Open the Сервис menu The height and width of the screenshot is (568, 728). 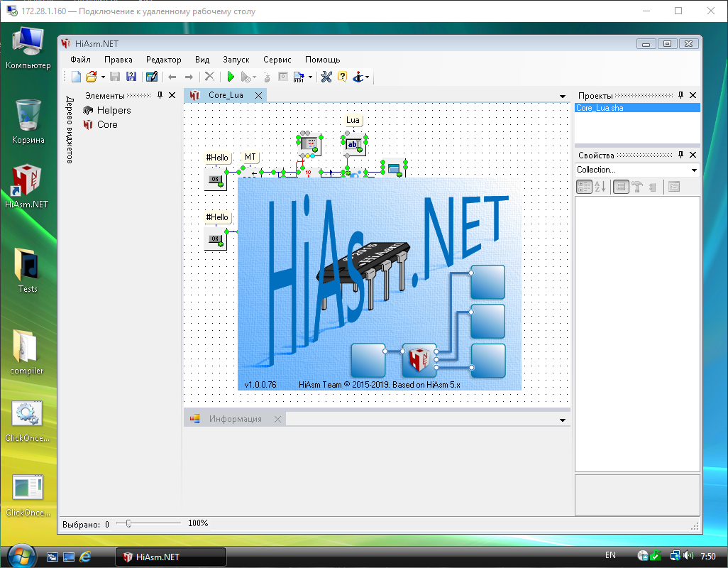coord(277,60)
